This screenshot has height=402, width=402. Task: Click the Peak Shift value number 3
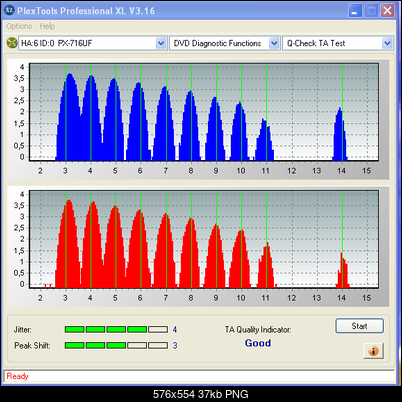(175, 346)
